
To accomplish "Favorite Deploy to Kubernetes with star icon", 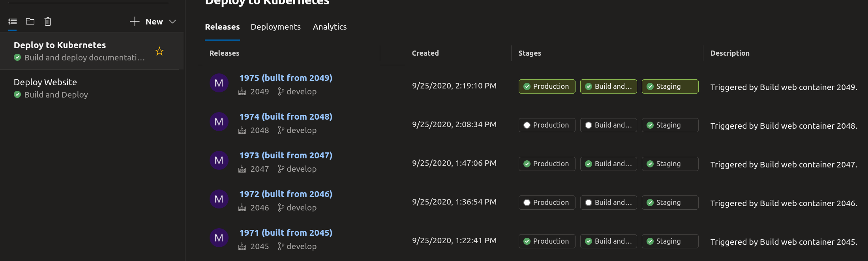I will pos(159,51).
